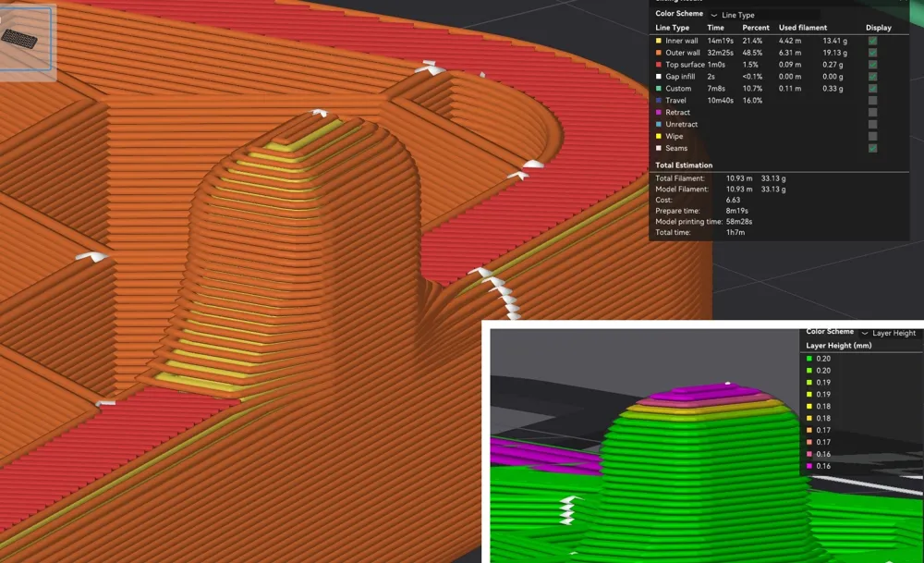
Task: Click the Outer wall label
Action: click(683, 53)
